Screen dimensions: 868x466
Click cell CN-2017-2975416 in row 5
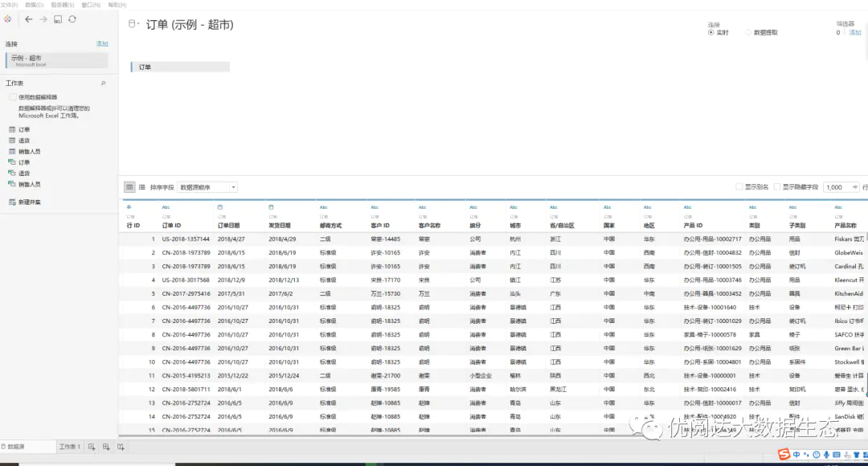click(x=186, y=294)
